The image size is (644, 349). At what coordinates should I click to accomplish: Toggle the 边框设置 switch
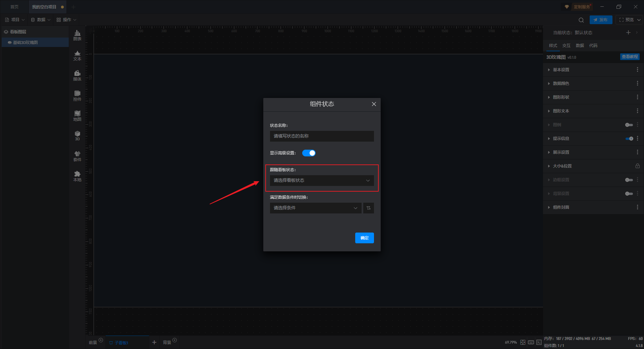(629, 180)
